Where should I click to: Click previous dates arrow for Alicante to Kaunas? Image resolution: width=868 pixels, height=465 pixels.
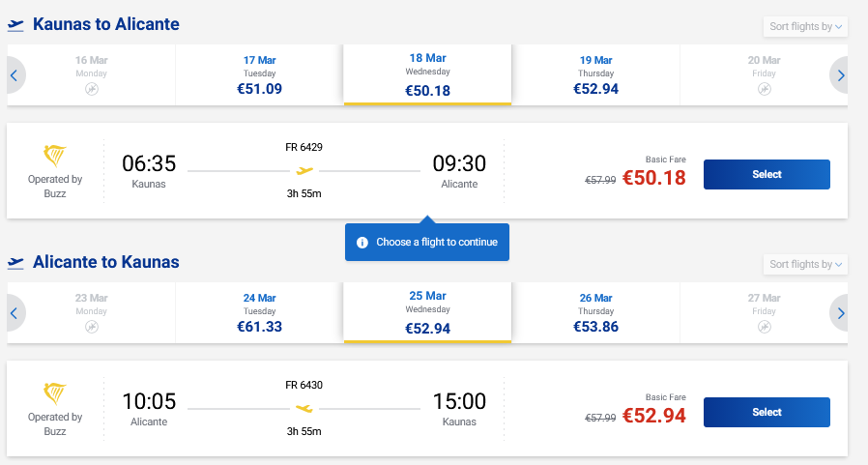(15, 312)
